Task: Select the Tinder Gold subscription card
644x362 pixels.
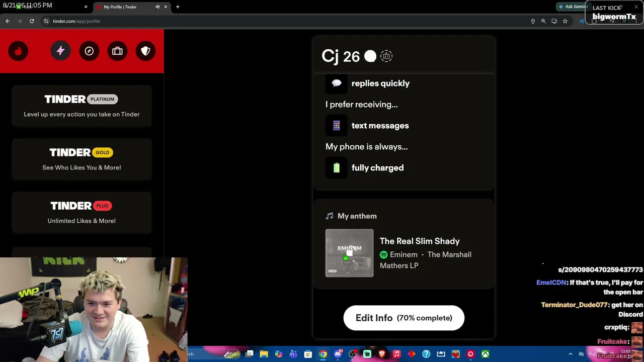Action: pyautogui.click(x=82, y=159)
